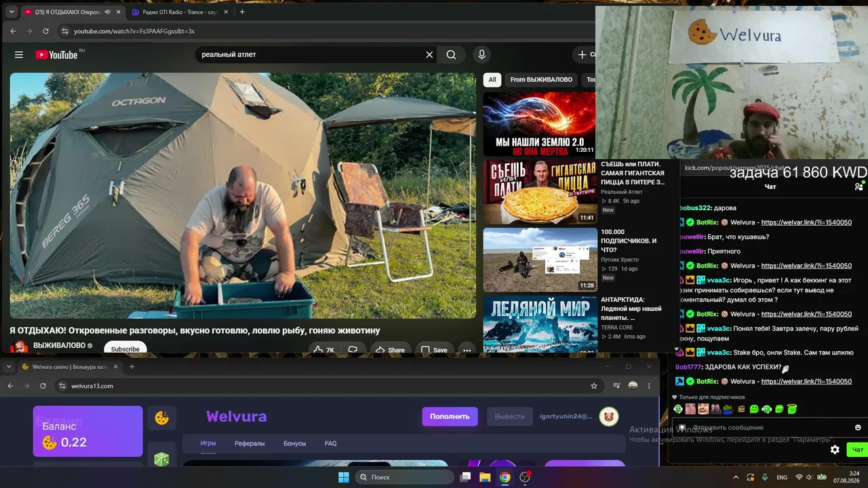The image size is (868, 488).
Task: Select the Игры tab on Welvura
Action: click(208, 443)
